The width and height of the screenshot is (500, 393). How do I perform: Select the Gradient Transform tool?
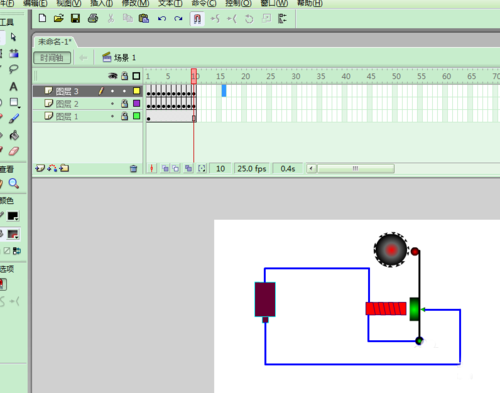point(14,53)
